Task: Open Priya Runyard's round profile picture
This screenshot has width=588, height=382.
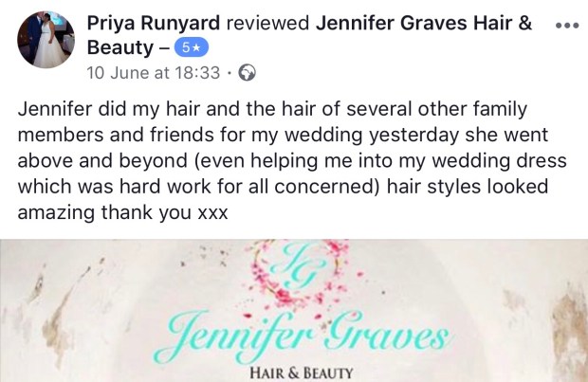Action: pos(46,40)
